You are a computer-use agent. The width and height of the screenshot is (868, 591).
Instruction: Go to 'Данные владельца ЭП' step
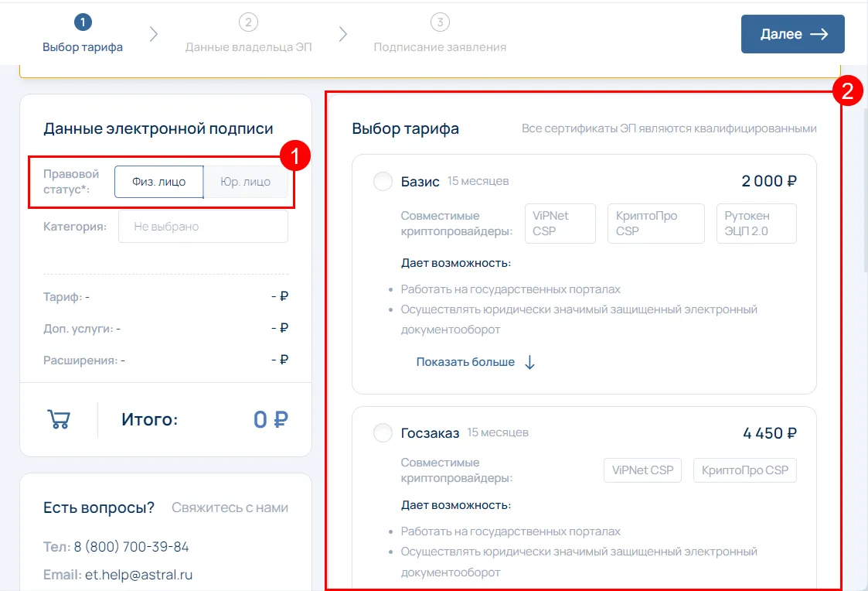(248, 47)
